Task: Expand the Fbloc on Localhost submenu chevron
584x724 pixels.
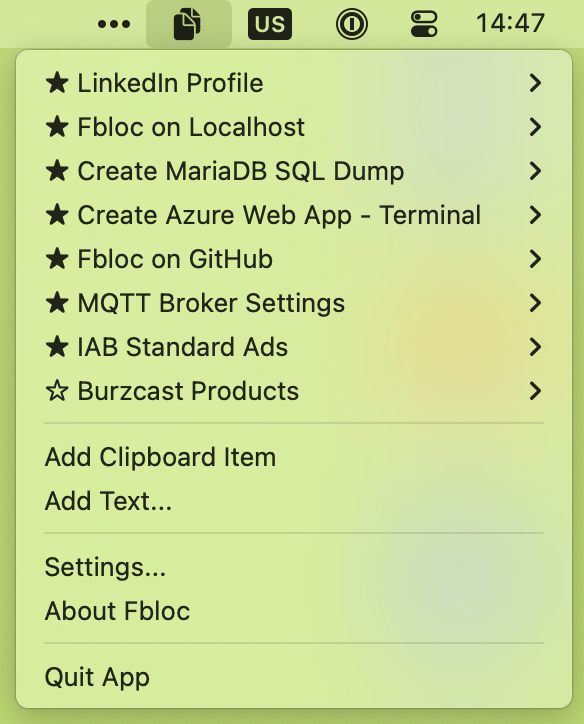Action: click(x=535, y=127)
